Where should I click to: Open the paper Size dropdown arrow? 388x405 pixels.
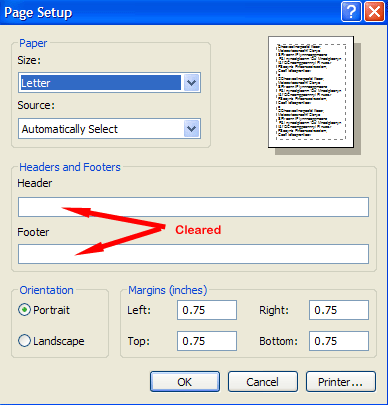(191, 82)
